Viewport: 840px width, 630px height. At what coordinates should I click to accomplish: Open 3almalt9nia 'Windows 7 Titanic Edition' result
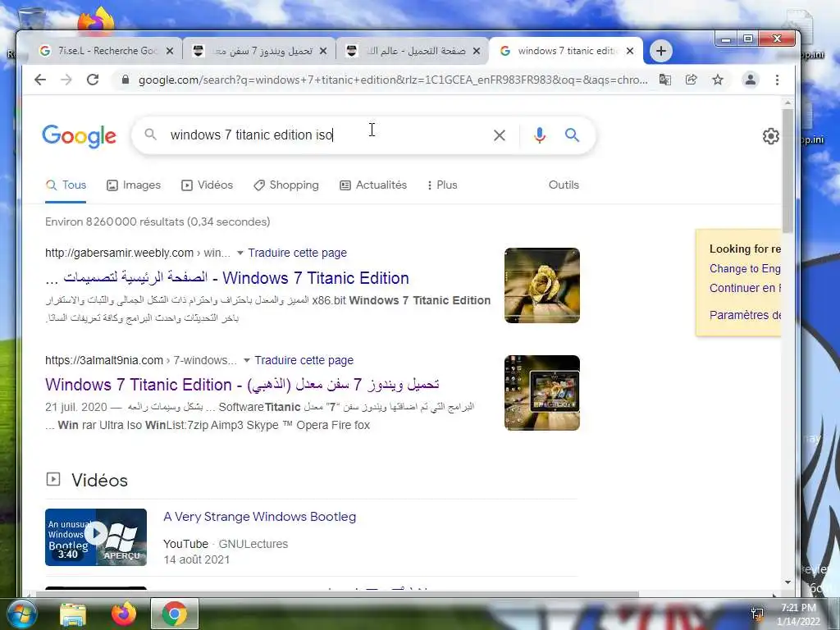pos(242,385)
